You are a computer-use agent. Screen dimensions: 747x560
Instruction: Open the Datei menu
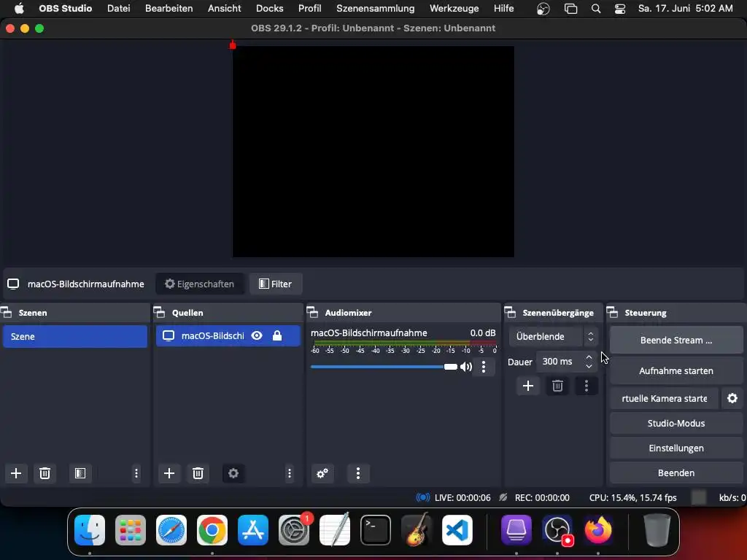click(119, 8)
